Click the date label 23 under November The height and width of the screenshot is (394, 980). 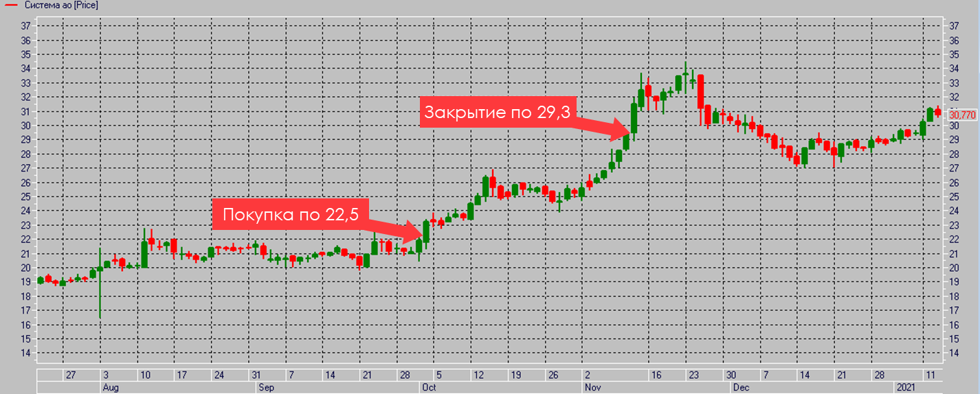coord(693,375)
